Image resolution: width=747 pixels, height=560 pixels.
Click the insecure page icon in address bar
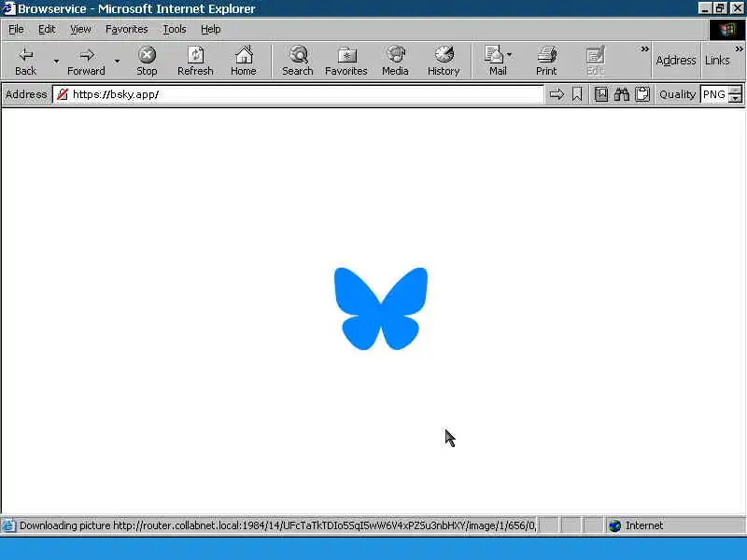point(63,94)
